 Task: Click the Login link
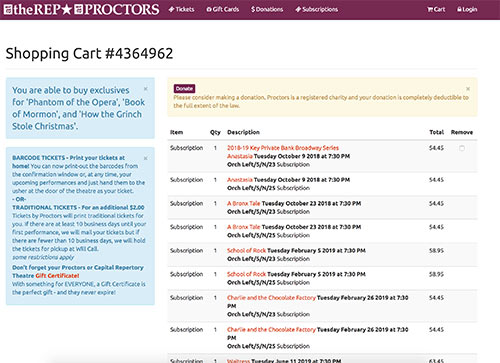point(467,9)
